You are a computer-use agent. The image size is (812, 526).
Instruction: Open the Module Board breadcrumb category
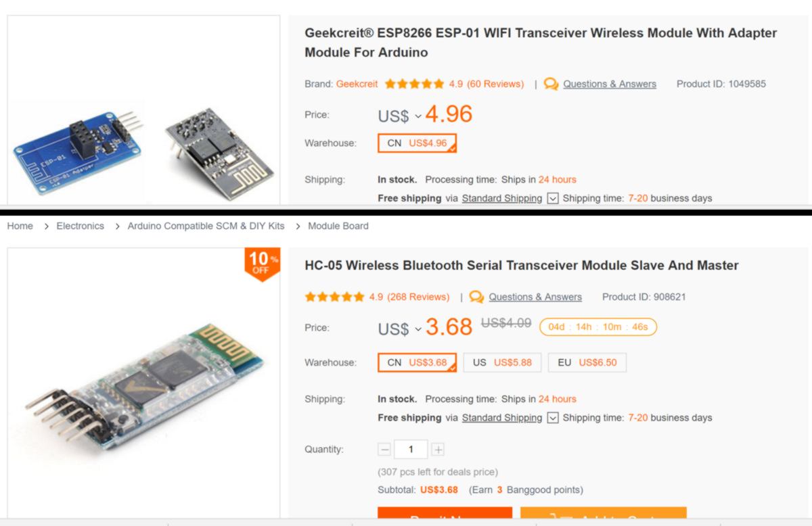(338, 226)
